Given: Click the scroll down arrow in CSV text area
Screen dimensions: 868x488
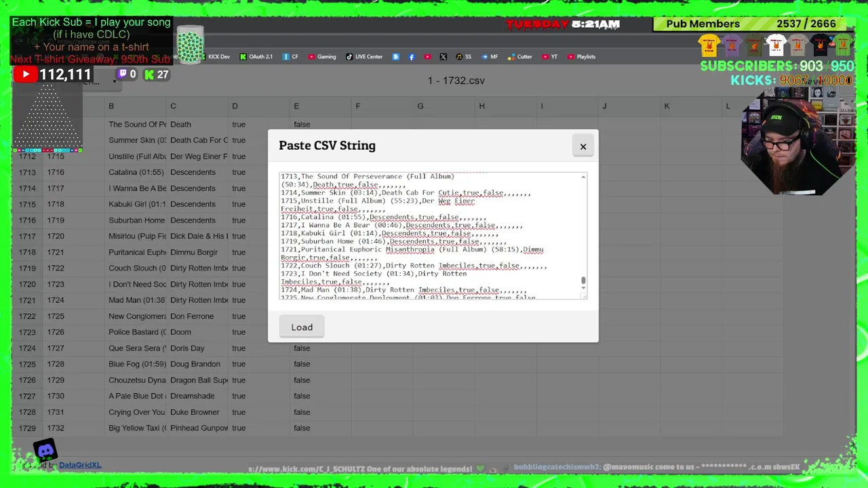Looking at the screenshot, I should [x=583, y=289].
